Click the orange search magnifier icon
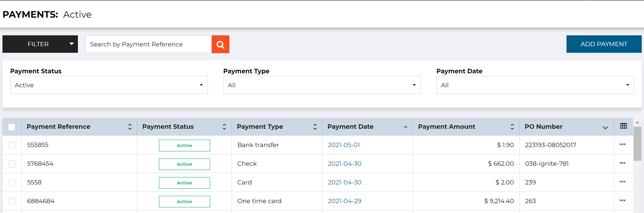 click(220, 44)
